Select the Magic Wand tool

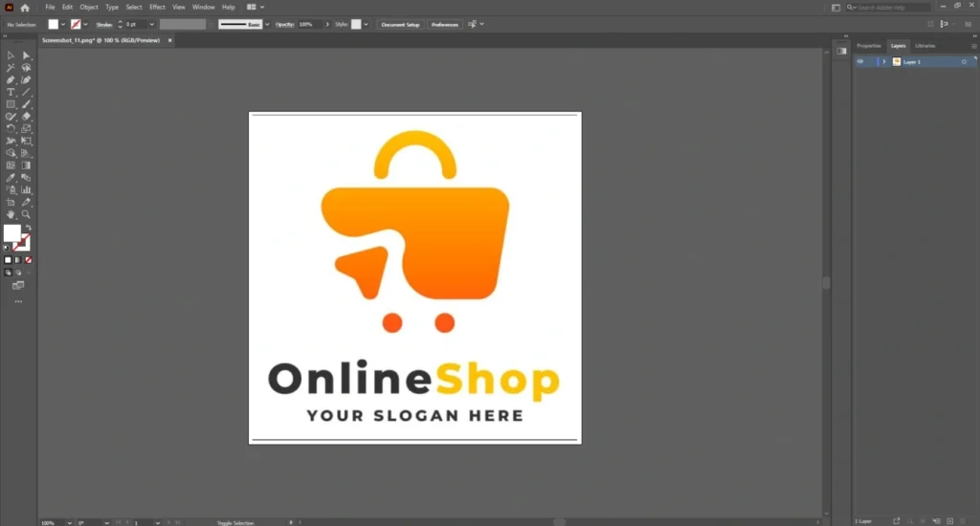point(11,68)
